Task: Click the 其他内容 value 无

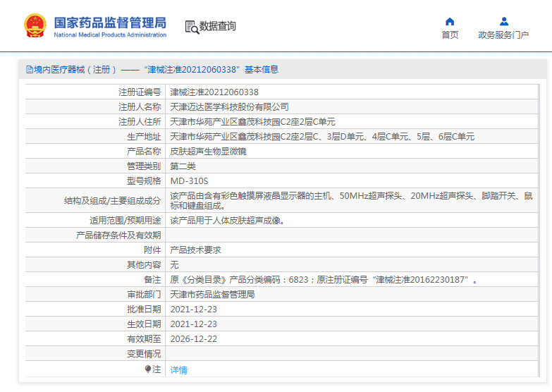Action: [x=175, y=265]
